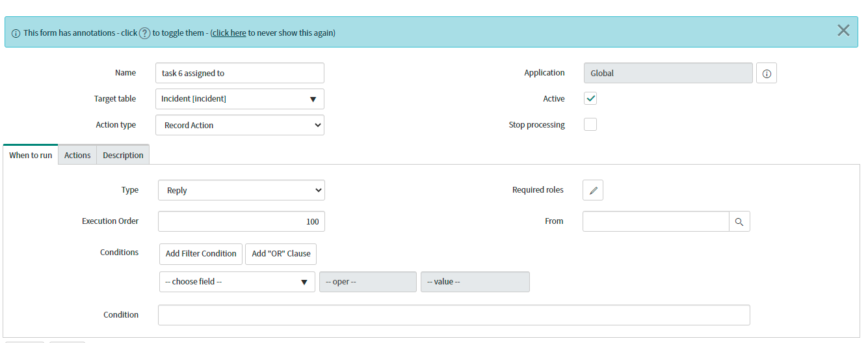
Task: Click the Add Filter Condition button
Action: pyautogui.click(x=201, y=254)
